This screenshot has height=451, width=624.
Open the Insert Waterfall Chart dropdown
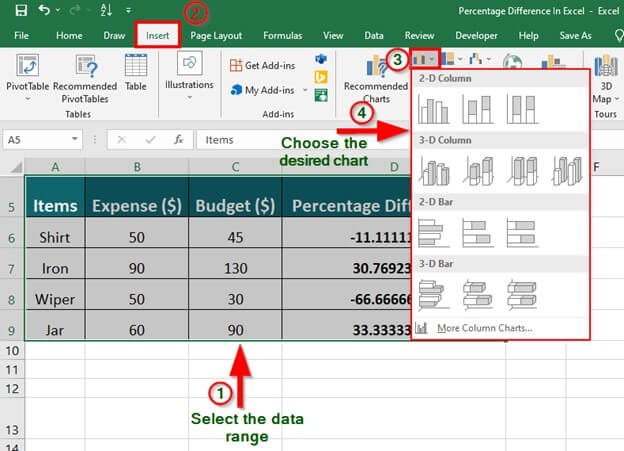click(480, 59)
